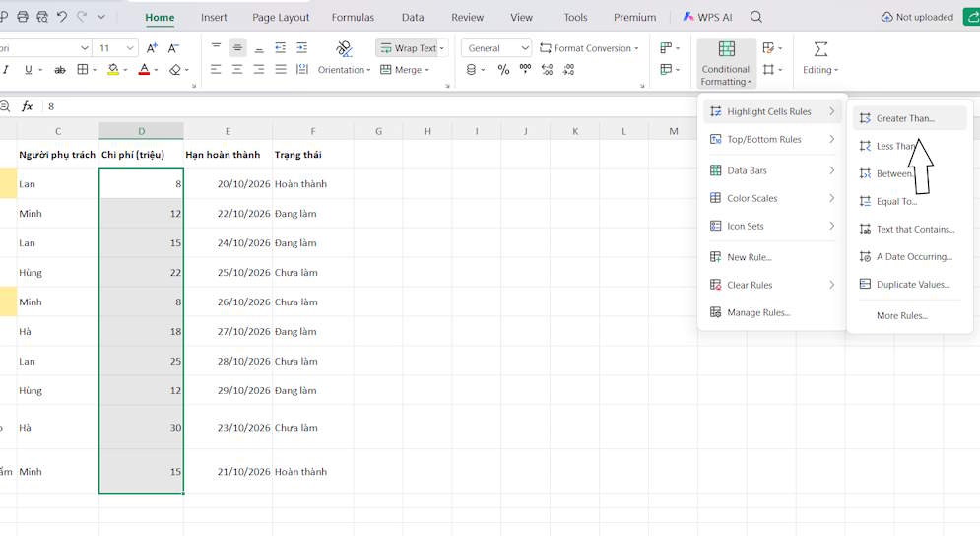Apply yellow fill color
The image size is (980, 536).
click(113, 69)
